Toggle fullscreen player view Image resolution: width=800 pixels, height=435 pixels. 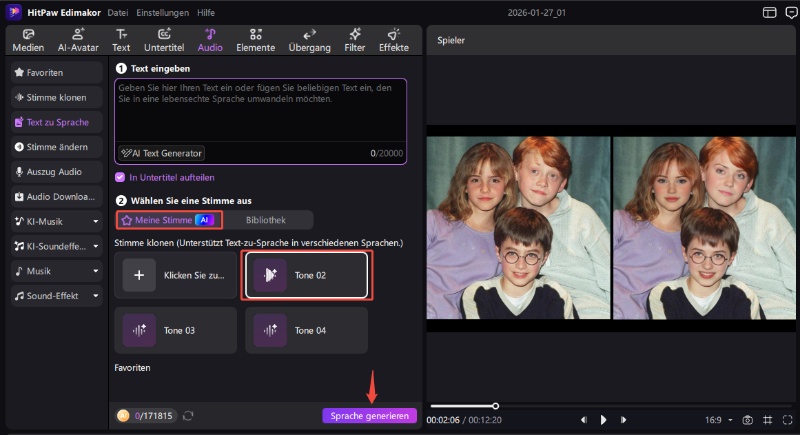click(788, 420)
